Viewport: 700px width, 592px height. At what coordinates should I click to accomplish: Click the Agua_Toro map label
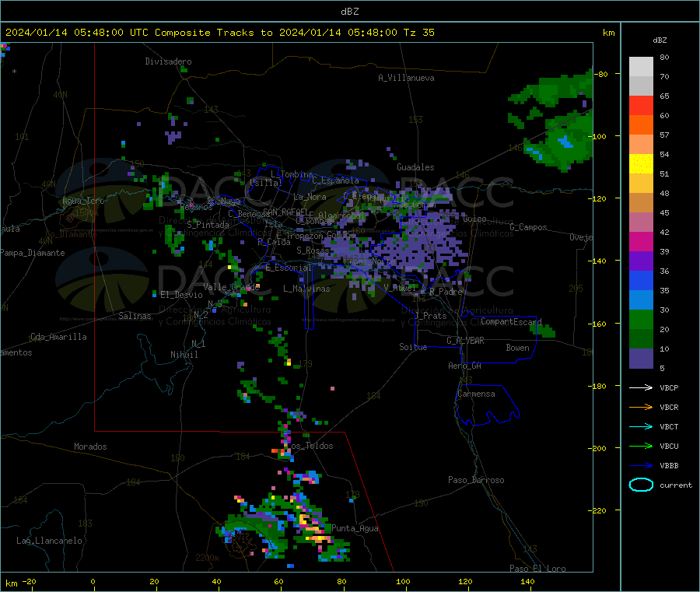(x=83, y=201)
